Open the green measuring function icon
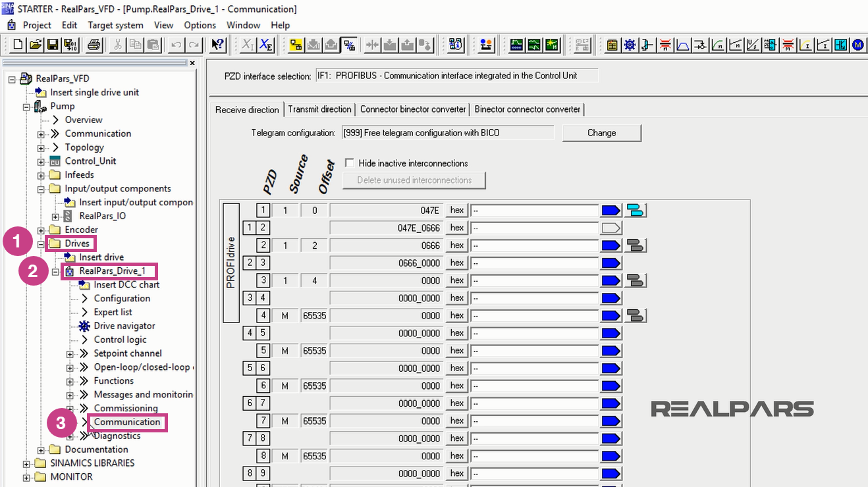This screenshot has height=487, width=868. pyautogui.click(x=534, y=45)
